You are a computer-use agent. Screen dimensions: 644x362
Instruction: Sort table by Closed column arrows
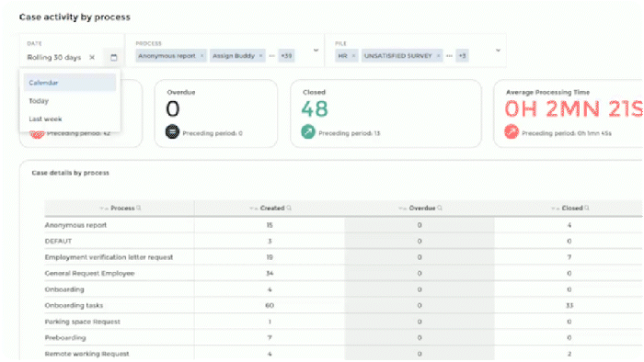(556, 209)
